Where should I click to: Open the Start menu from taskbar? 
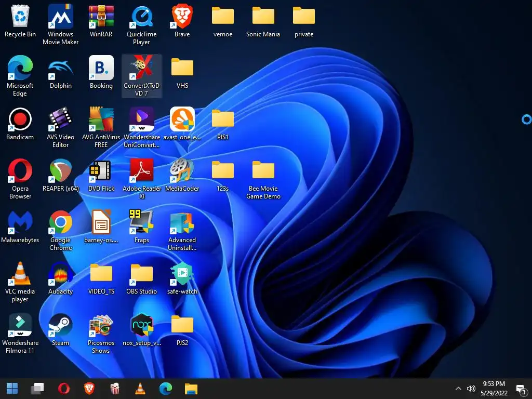(x=12, y=389)
